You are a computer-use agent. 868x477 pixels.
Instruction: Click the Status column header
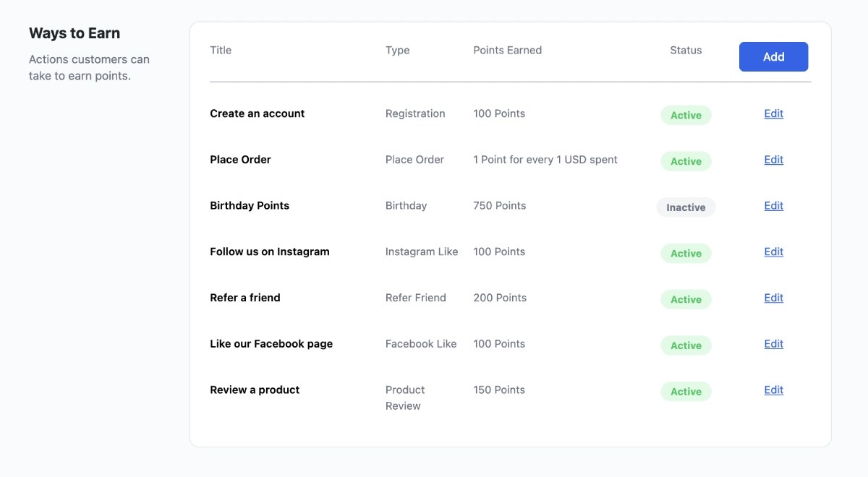click(x=686, y=50)
